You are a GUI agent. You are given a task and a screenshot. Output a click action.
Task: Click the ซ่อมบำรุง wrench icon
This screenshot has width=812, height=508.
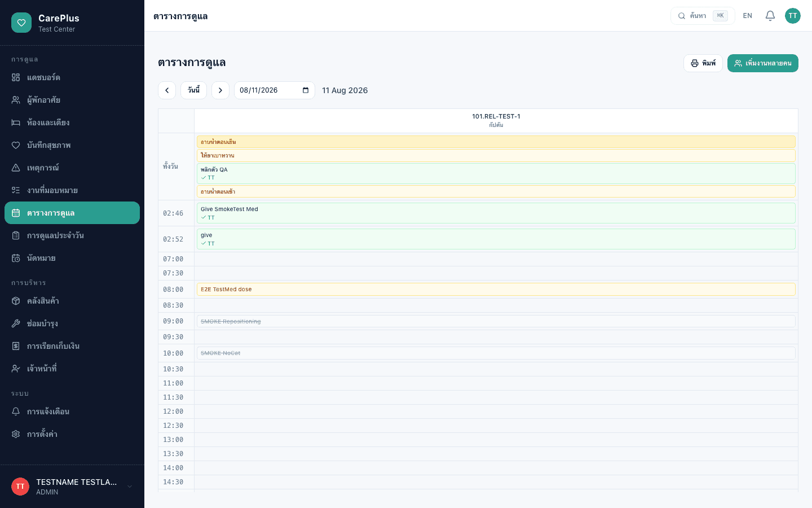click(16, 323)
